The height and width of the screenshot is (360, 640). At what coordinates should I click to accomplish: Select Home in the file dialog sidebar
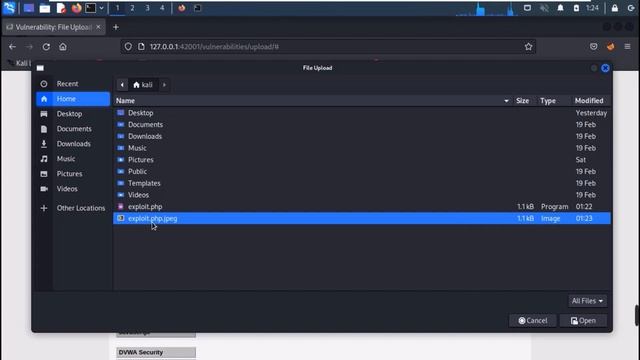(73, 99)
